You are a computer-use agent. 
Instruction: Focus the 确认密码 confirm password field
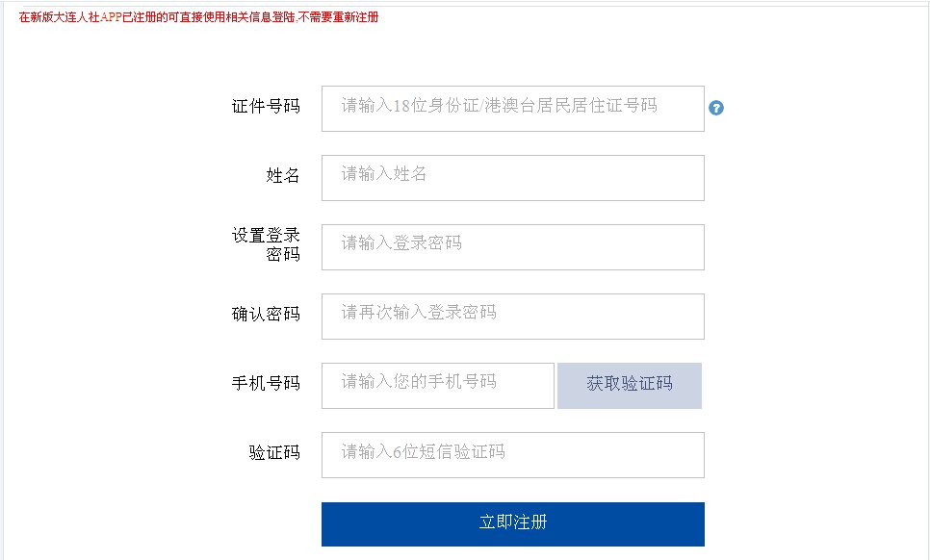point(512,317)
